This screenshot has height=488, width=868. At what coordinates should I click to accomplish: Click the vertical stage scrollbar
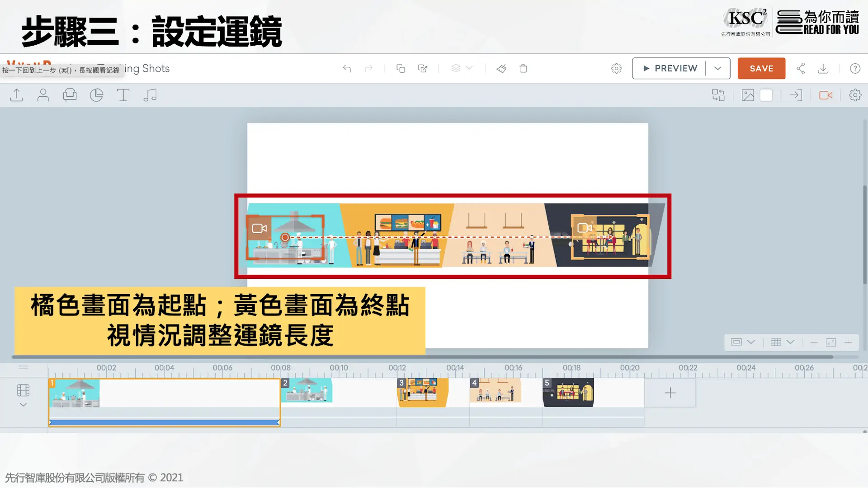865,235
